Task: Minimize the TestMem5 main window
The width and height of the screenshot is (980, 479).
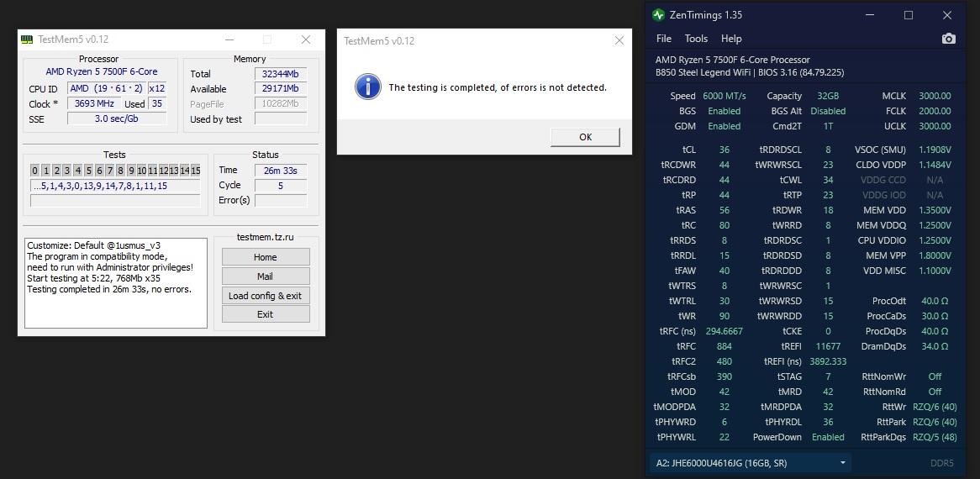Action: [229, 39]
